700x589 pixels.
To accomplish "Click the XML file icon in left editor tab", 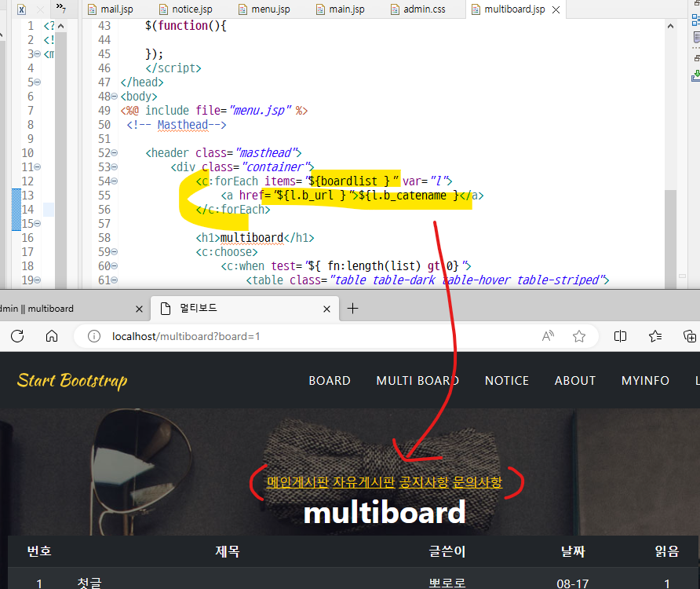I will (21, 9).
